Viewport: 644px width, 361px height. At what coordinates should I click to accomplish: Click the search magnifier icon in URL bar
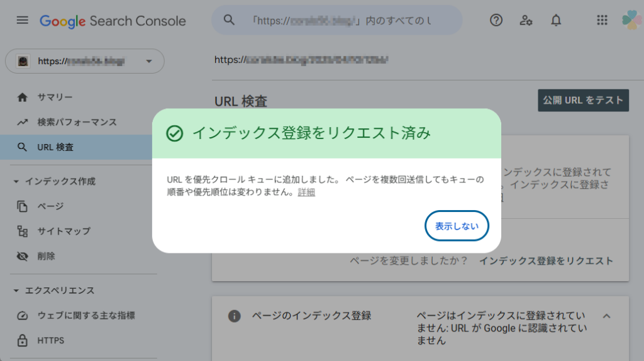229,20
